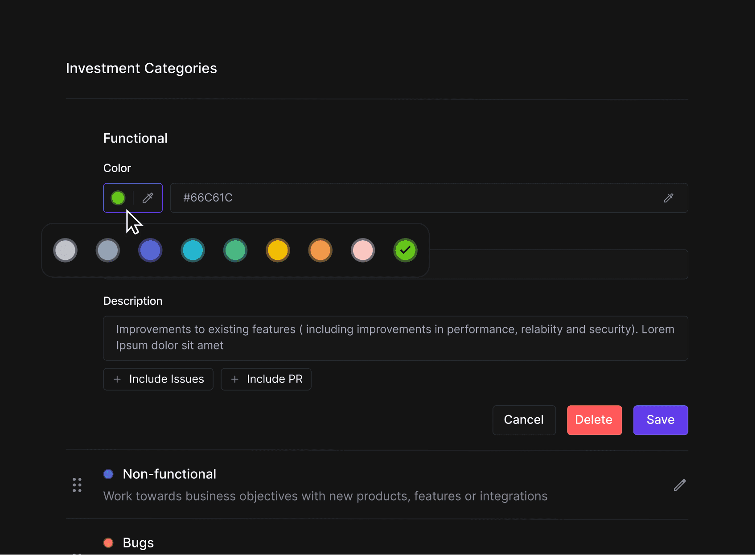Cancel editing the category

click(x=524, y=420)
